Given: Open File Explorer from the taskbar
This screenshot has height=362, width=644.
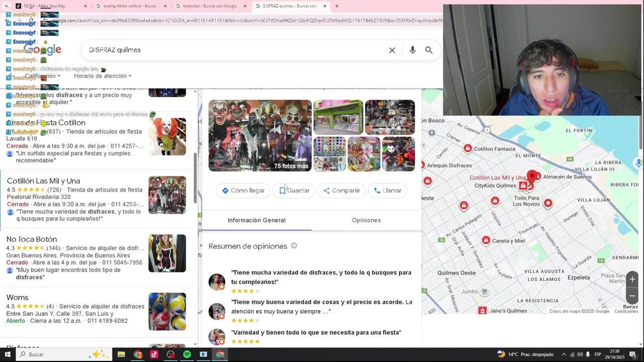Looking at the screenshot, I should [121, 354].
